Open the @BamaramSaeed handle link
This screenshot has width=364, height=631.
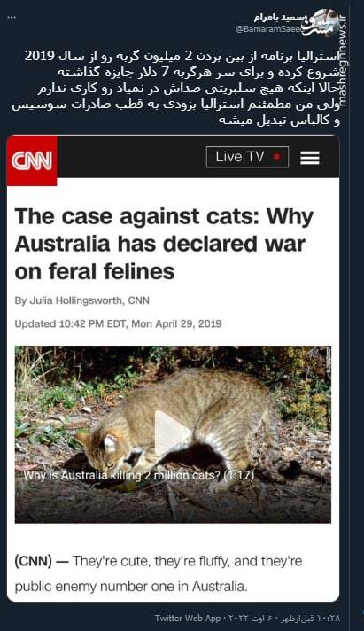click(269, 29)
